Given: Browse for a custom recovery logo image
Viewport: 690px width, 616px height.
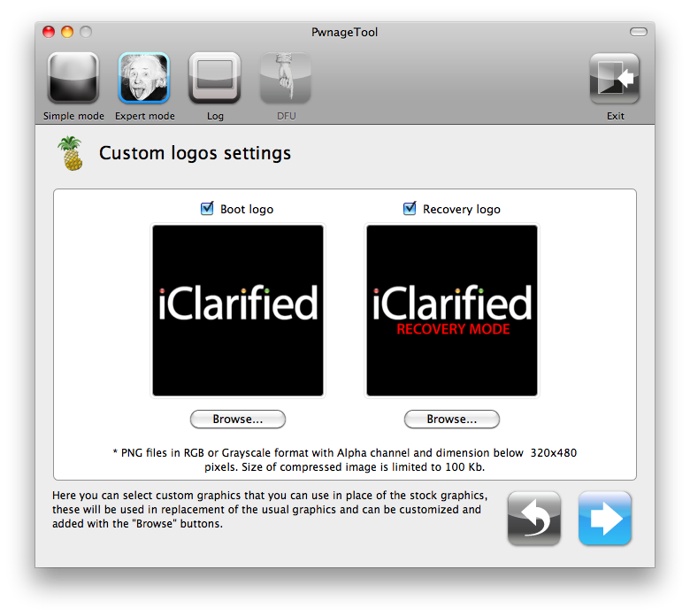Looking at the screenshot, I should click(x=452, y=419).
